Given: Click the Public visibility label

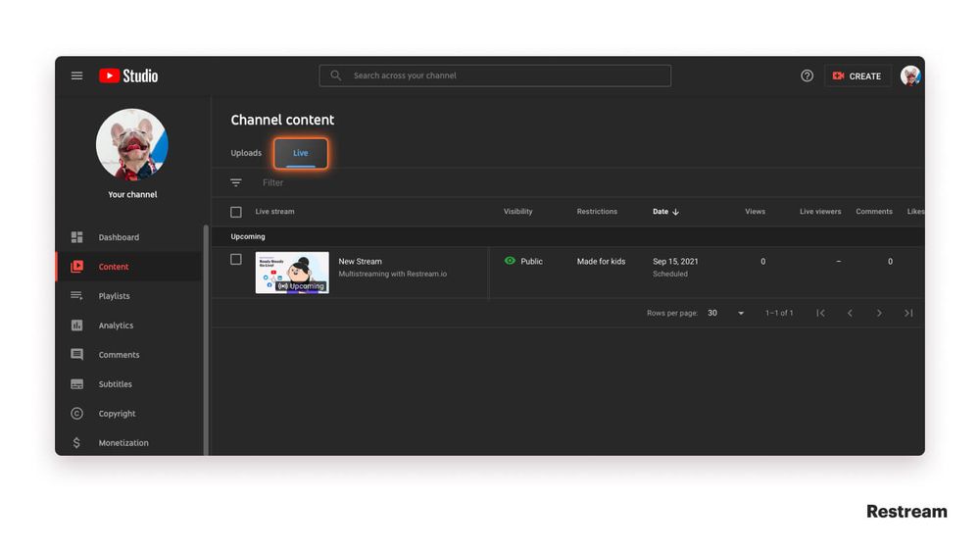Looking at the screenshot, I should pos(531,262).
